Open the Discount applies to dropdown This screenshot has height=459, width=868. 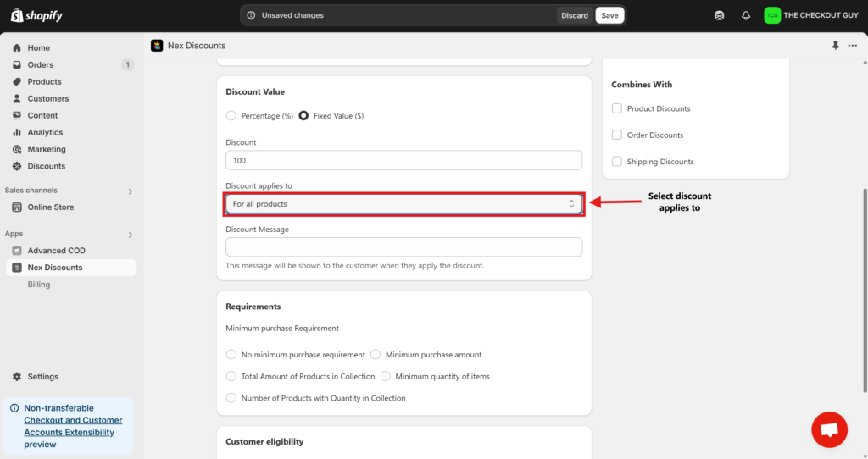point(403,204)
